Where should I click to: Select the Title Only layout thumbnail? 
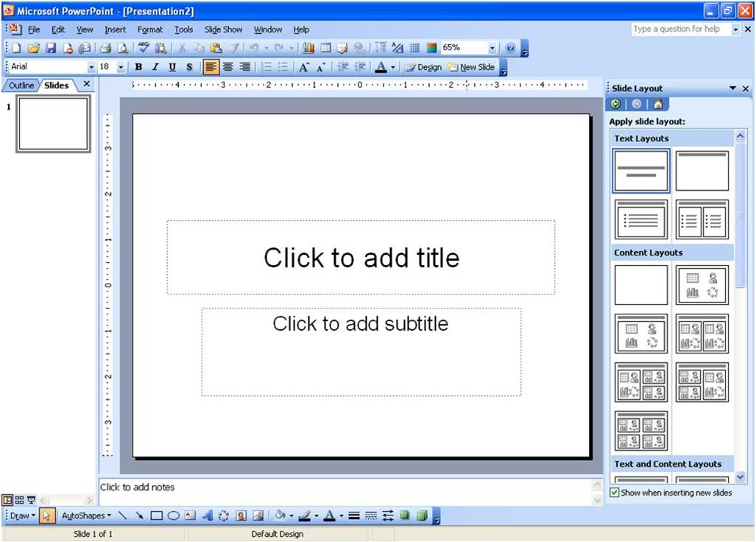pyautogui.click(x=702, y=171)
